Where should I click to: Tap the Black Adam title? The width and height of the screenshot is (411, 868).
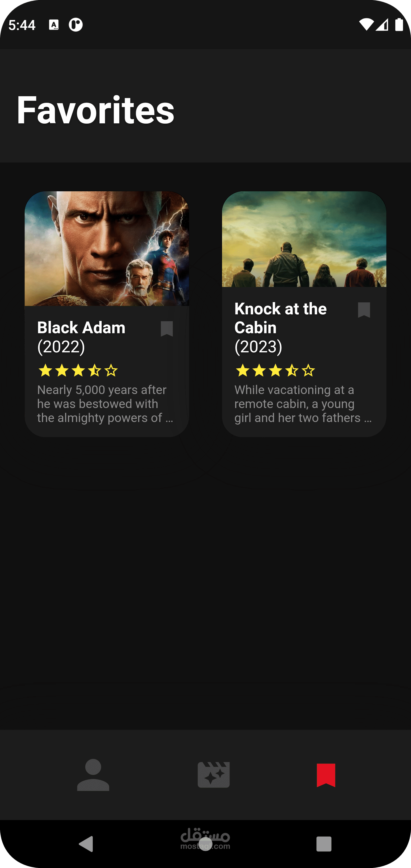pos(81,327)
